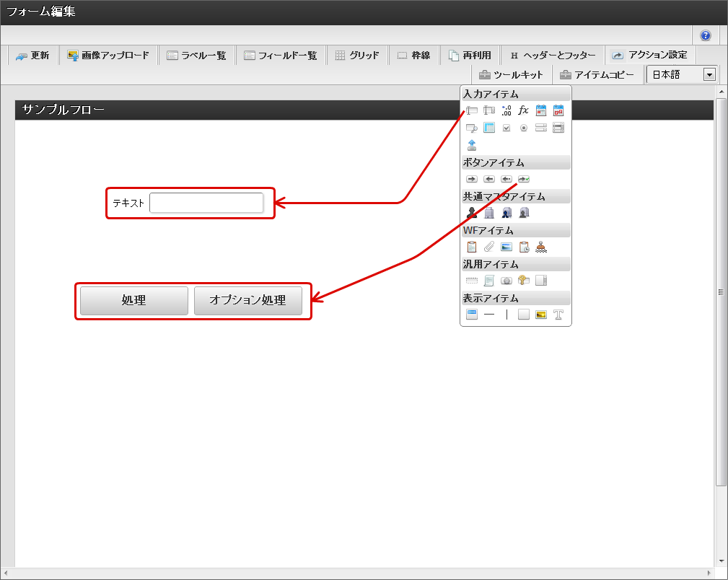Pick the paperclip attachment item icon

(x=489, y=247)
